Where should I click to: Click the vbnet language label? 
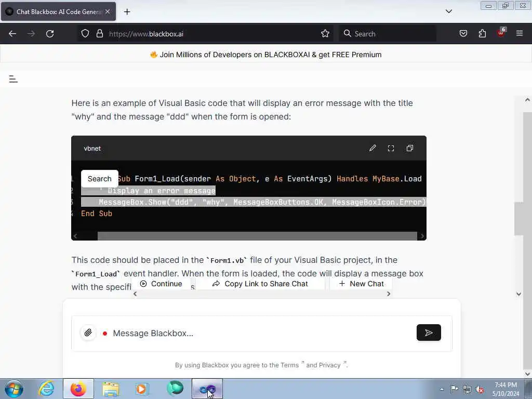pyautogui.click(x=92, y=149)
